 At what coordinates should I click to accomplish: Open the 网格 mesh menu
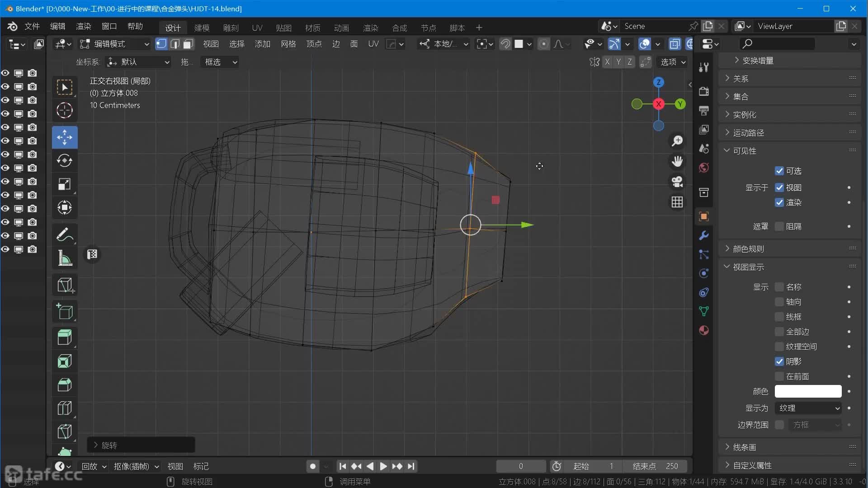[x=288, y=44]
